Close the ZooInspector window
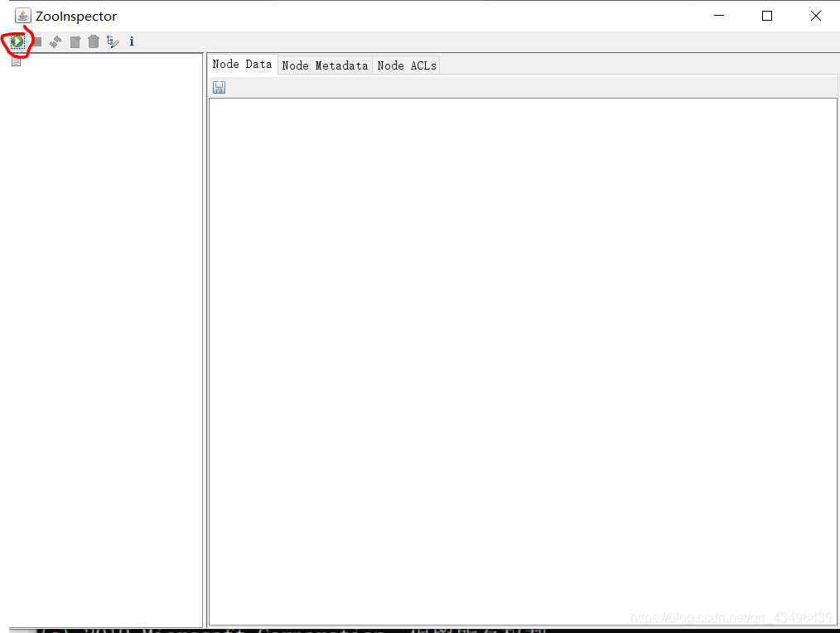The height and width of the screenshot is (633, 840). 815,16
